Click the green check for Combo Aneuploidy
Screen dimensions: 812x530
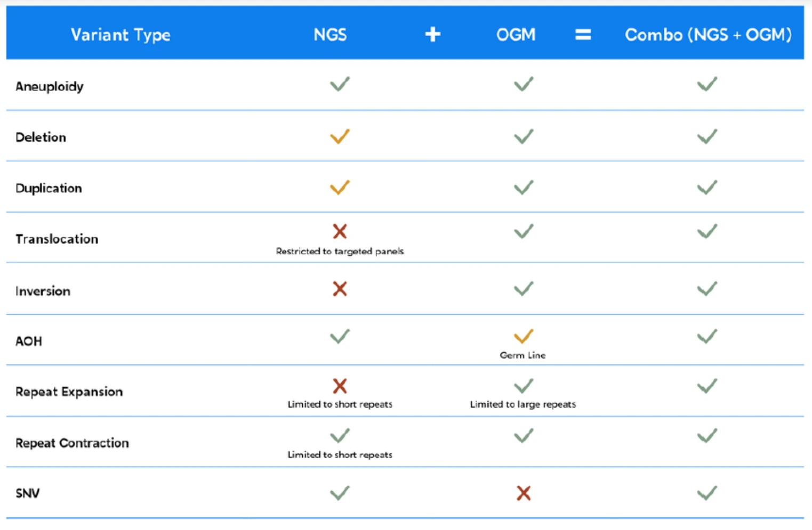707,84
